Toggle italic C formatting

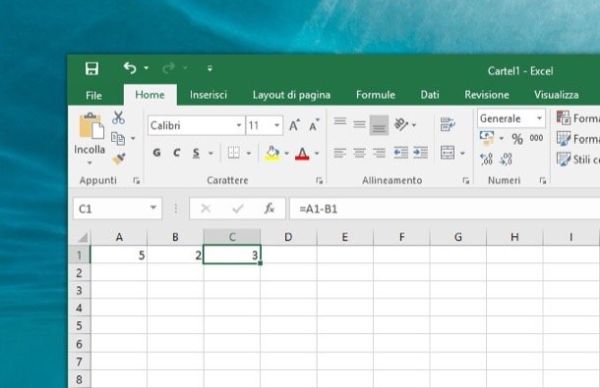pos(176,153)
